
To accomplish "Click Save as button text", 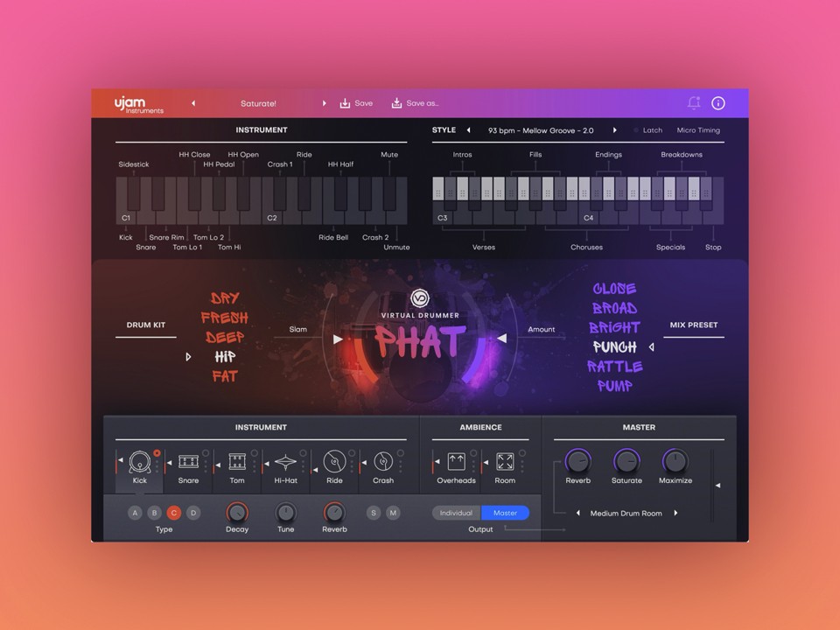I will (422, 103).
